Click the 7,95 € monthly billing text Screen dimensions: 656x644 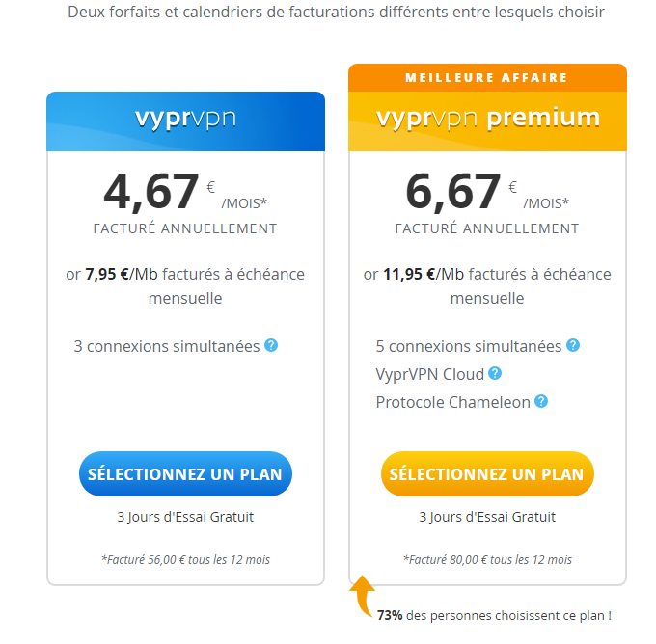[185, 286]
